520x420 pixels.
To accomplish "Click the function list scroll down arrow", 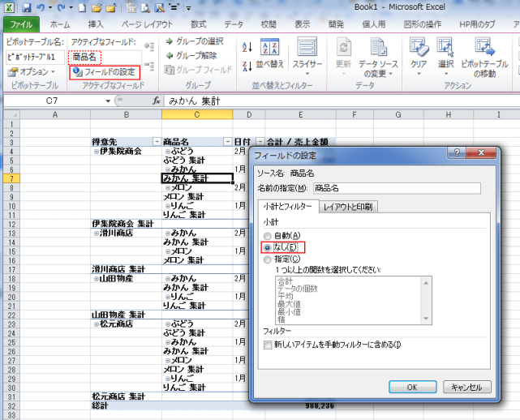I will [426, 319].
